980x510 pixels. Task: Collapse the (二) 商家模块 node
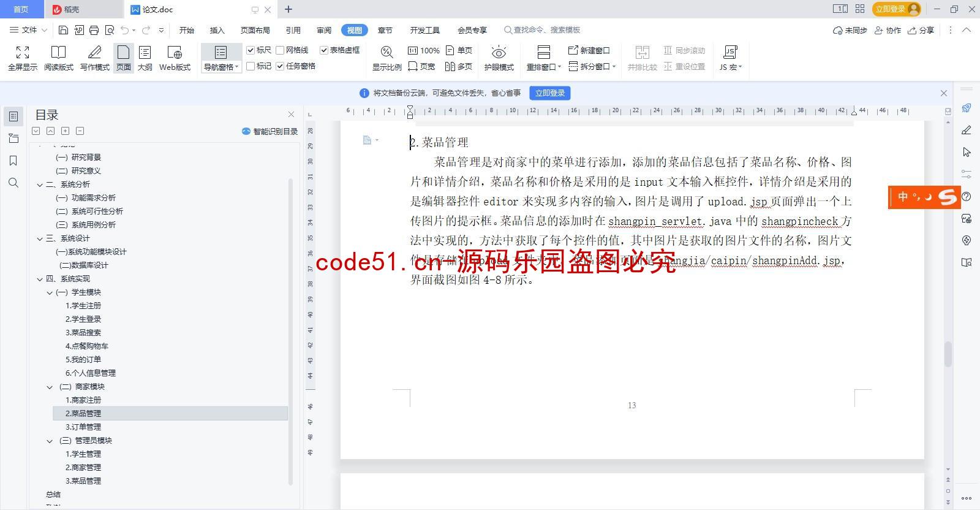tap(50, 387)
